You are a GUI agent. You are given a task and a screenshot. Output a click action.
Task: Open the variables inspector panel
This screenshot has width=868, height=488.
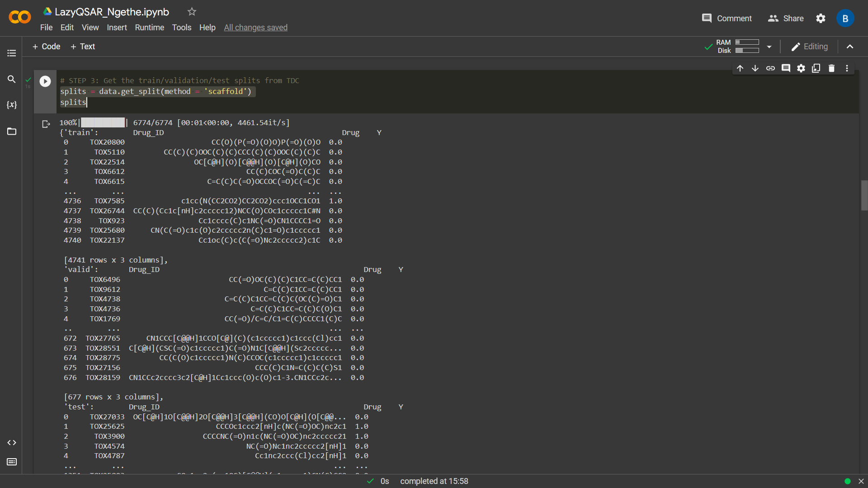pos(11,105)
